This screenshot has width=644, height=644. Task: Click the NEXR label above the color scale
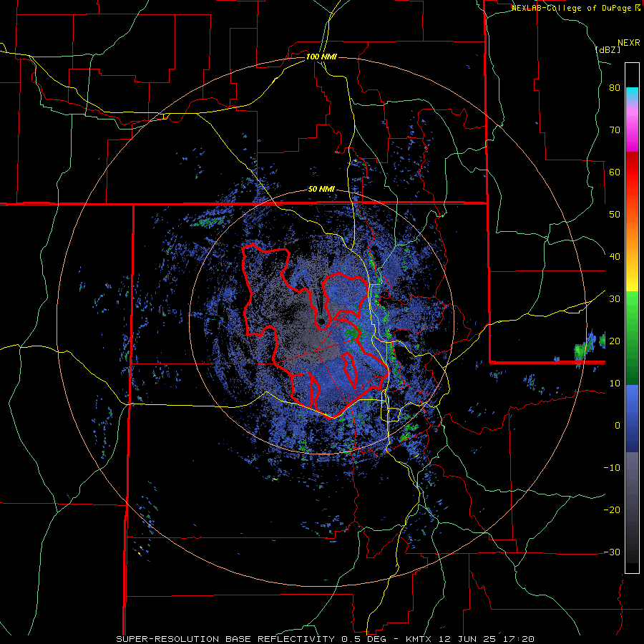tap(629, 43)
